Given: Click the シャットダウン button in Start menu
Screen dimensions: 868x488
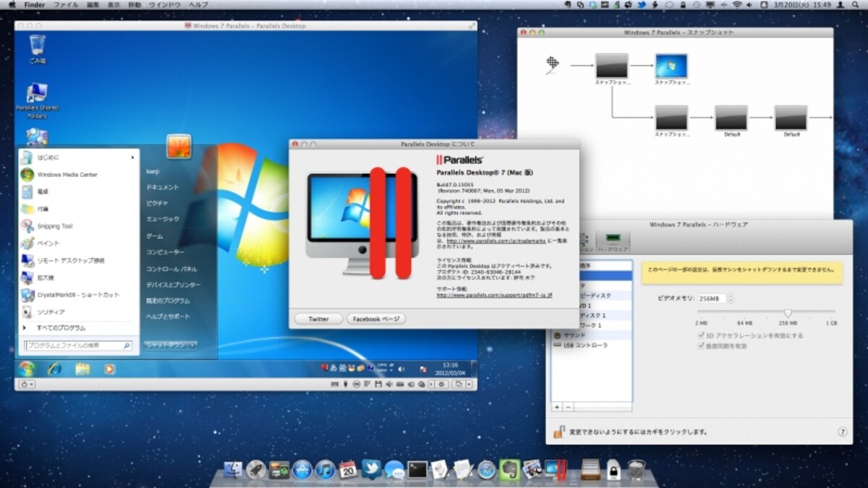Looking at the screenshot, I should tap(165, 346).
